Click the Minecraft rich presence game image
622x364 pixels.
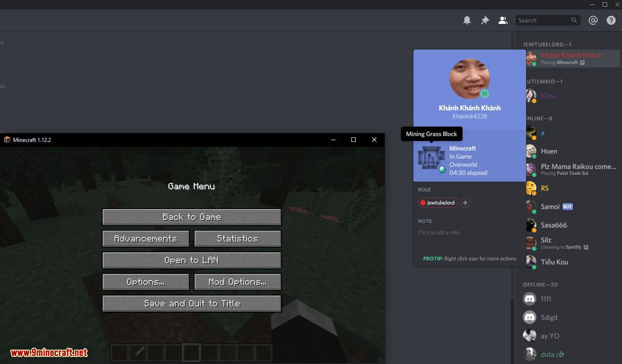pos(431,158)
